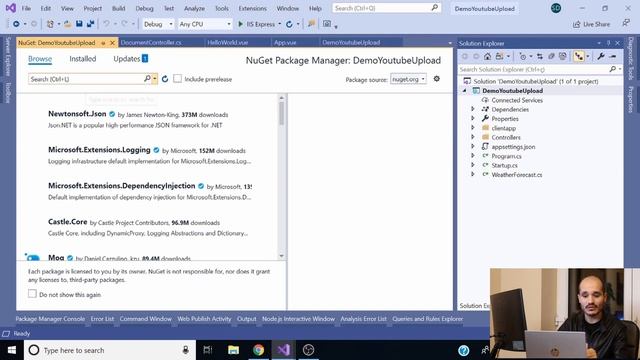Open Web Publish Activity panel
Image resolution: width=640 pixels, height=360 pixels.
click(x=204, y=319)
